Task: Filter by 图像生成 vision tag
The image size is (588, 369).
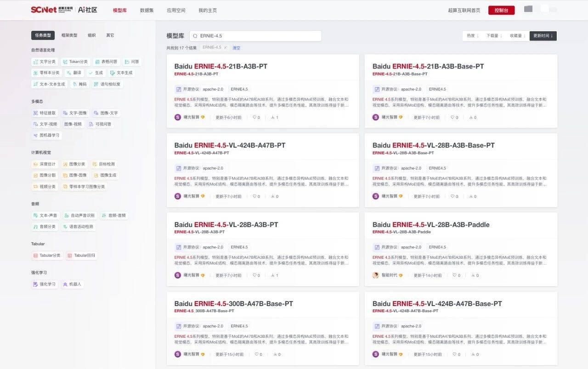Action: click(105, 175)
